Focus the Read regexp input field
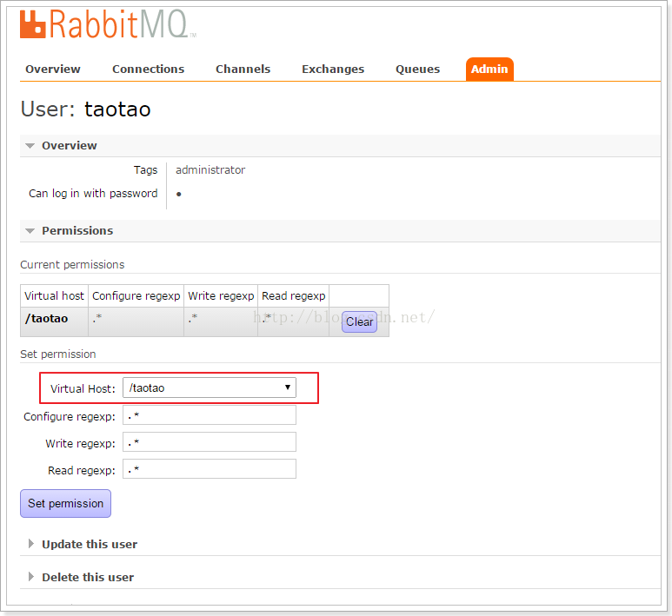The height and width of the screenshot is (616, 672). click(210, 468)
